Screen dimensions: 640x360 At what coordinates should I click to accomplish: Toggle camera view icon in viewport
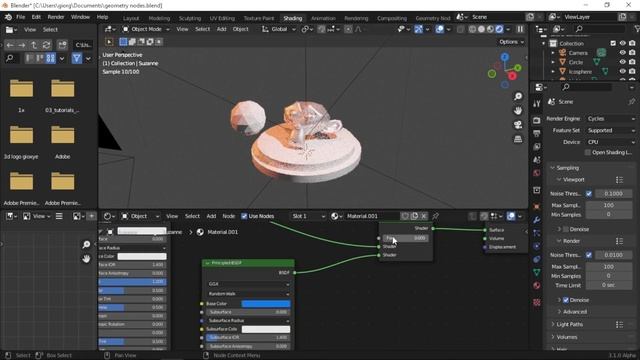(x=518, y=124)
